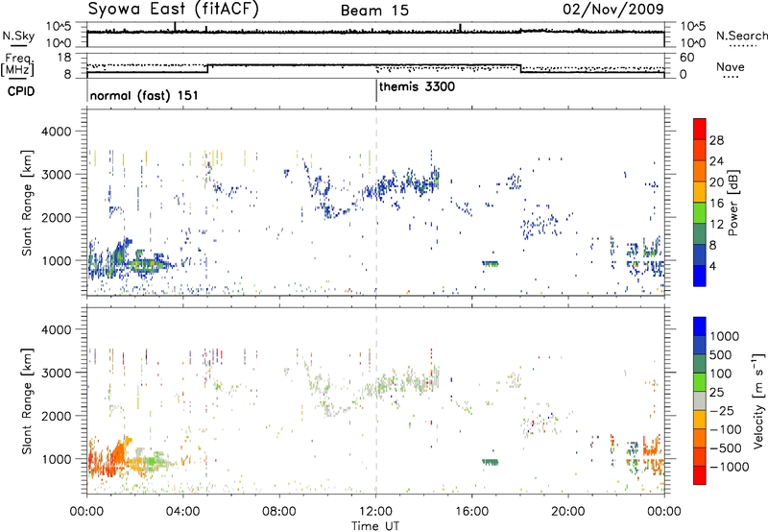
Task: Click the "16:00" time axis label
Action: (471, 512)
